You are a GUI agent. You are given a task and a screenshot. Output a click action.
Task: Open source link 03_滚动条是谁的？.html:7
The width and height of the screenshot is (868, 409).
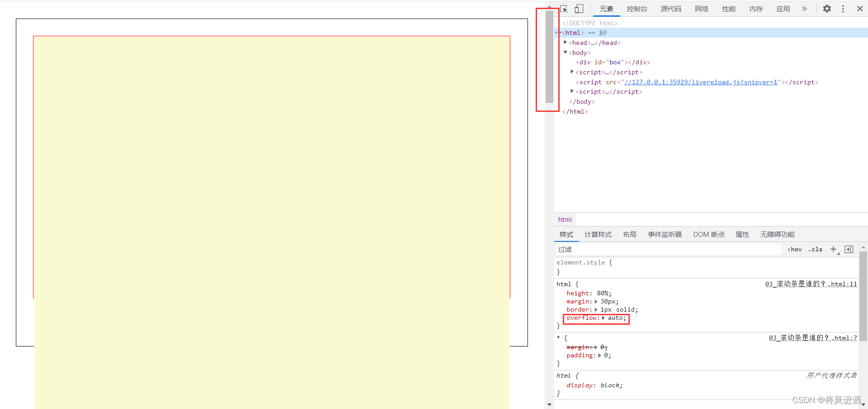click(x=813, y=338)
